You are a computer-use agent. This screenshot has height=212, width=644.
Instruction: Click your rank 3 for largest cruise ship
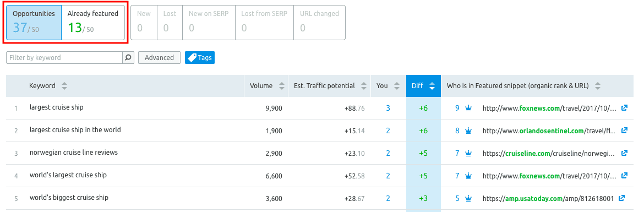tap(388, 108)
